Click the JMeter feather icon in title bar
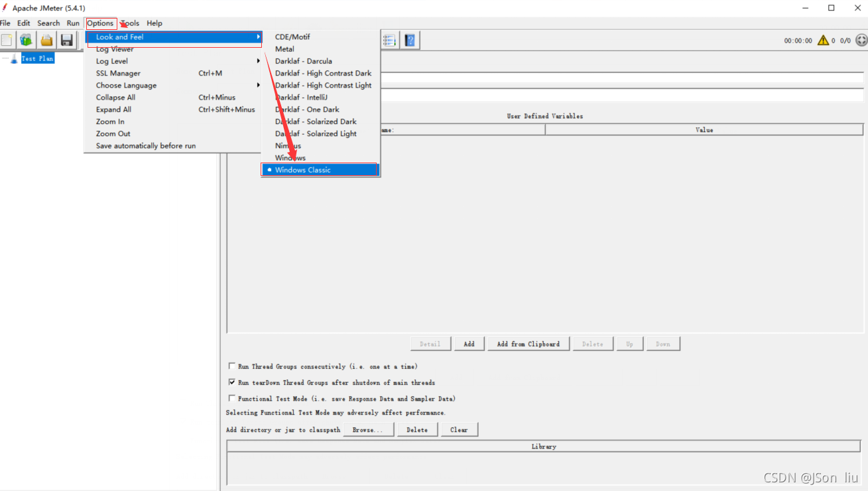Image resolution: width=868 pixels, height=491 pixels. (x=5, y=8)
